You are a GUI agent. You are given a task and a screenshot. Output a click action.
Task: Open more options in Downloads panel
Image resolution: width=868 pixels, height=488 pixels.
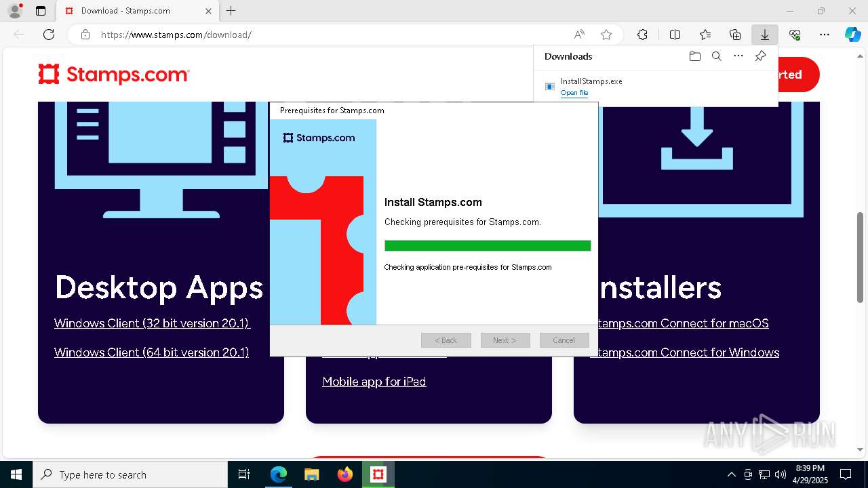tap(738, 56)
